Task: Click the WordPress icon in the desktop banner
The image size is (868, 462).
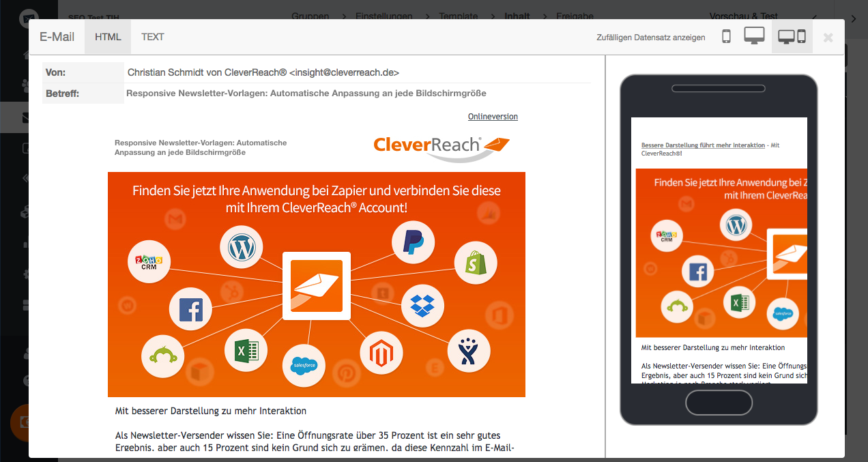Action: pyautogui.click(x=242, y=247)
